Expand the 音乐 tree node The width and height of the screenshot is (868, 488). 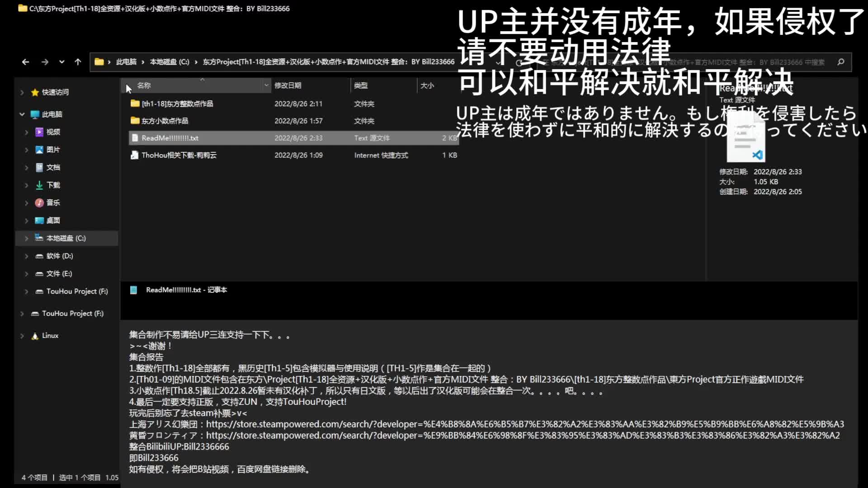point(26,203)
